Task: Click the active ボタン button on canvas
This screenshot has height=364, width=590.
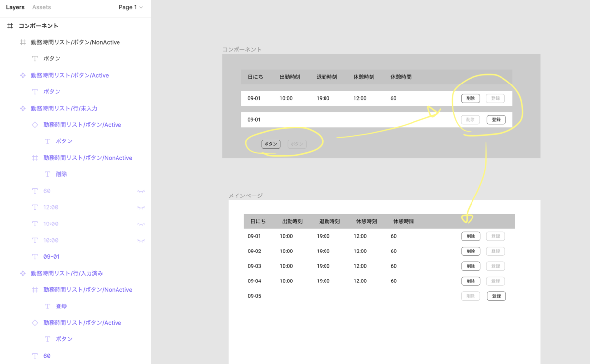Action: 271,144
